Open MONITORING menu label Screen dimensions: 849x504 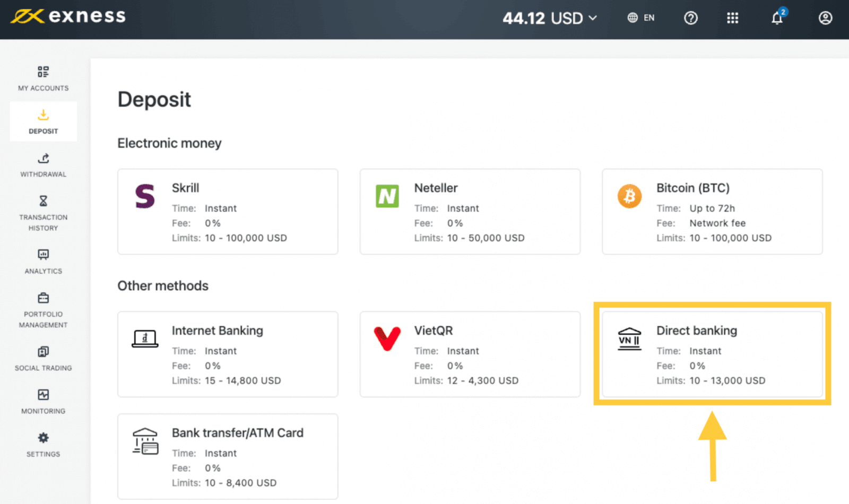43,411
